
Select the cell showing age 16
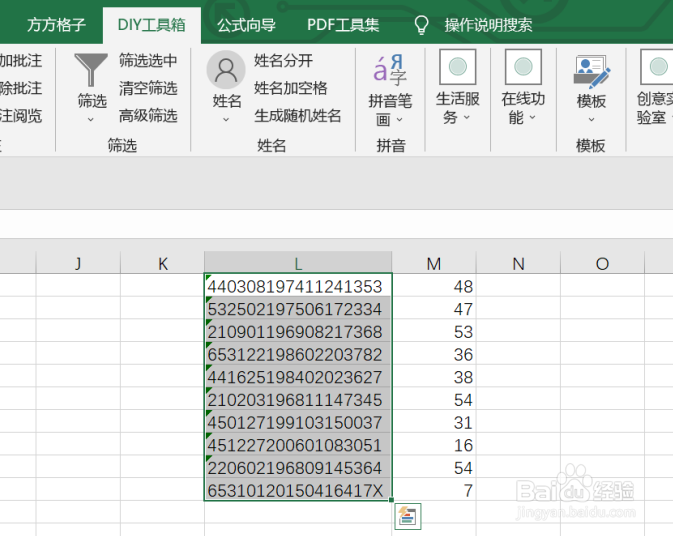click(x=434, y=445)
